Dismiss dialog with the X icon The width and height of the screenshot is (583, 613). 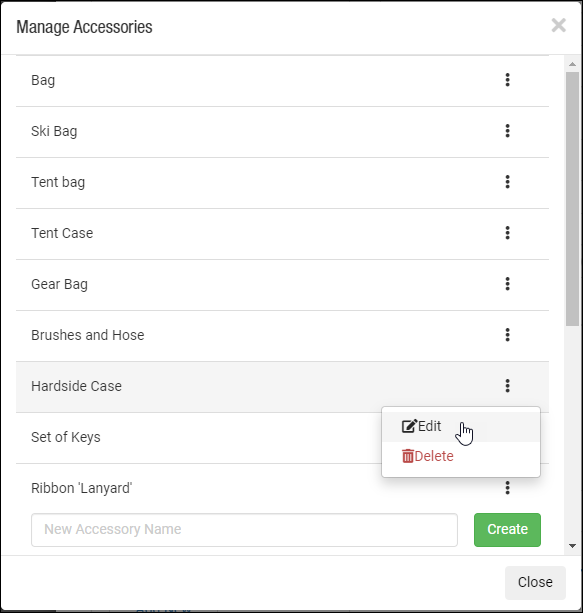(x=558, y=26)
